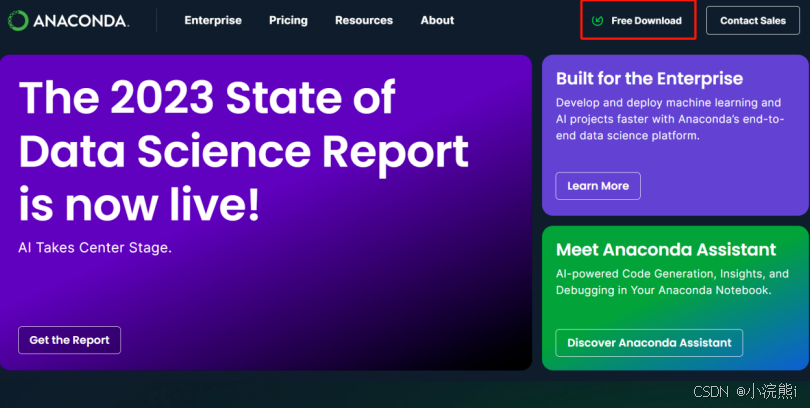Image resolution: width=810 pixels, height=408 pixels.
Task: Open the Pricing page
Action: pyautogui.click(x=288, y=21)
